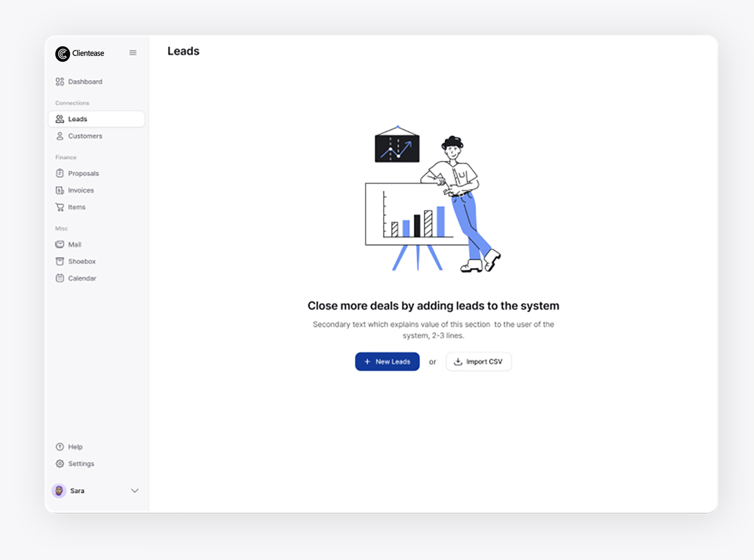The height and width of the screenshot is (560, 754).
Task: Click the New Leads button
Action: pos(387,362)
